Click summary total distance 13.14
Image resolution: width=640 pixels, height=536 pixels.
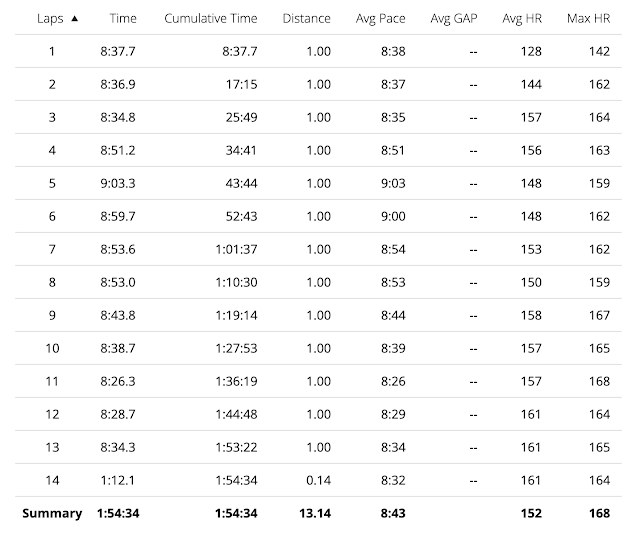pos(315,513)
